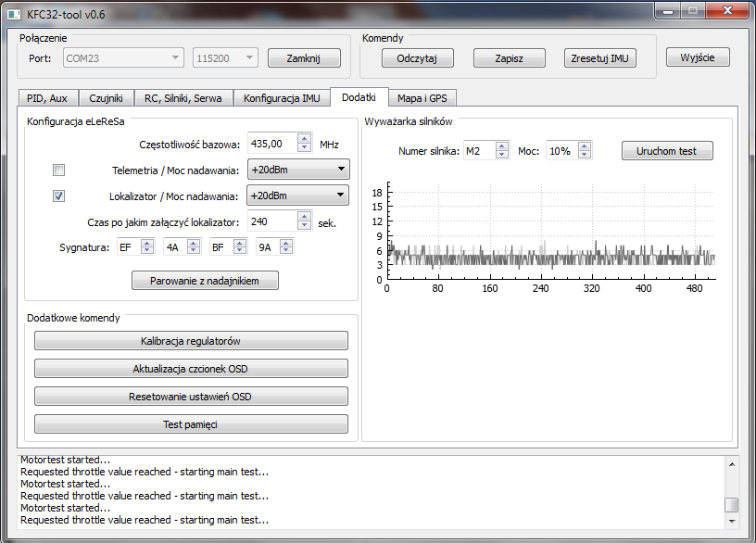Click the base frequency input field

[x=271, y=144]
